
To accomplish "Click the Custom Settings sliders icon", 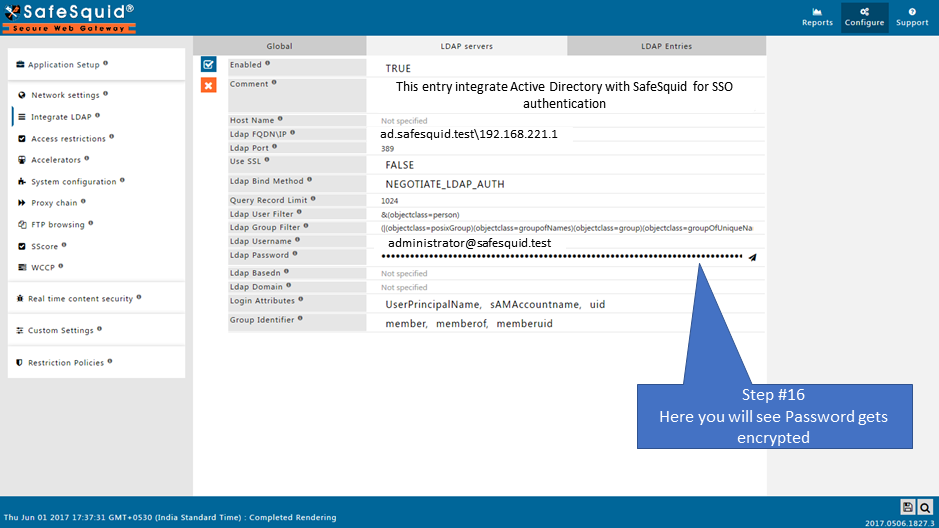I will [x=20, y=330].
